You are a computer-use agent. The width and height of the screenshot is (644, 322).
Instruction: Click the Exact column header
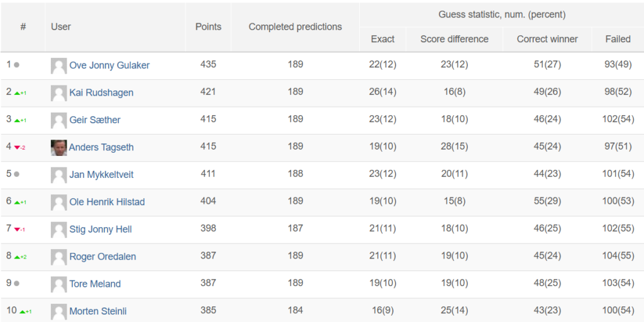[x=383, y=39]
